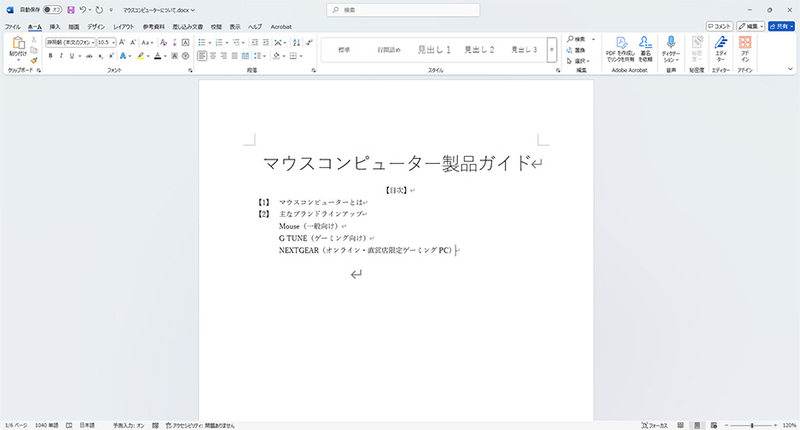
Task: Toggle the AutoSave (自動保存) switch
Action: 52,10
